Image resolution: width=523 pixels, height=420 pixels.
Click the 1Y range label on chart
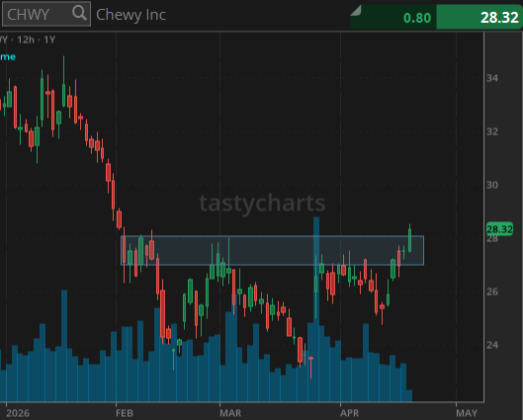tap(49, 40)
